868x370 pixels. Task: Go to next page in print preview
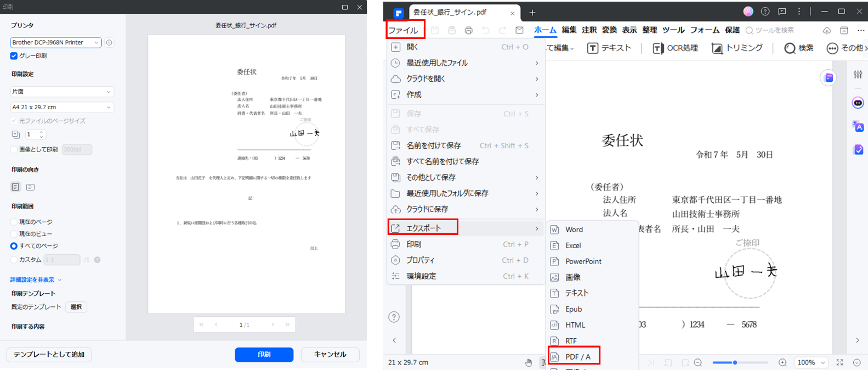click(x=273, y=325)
